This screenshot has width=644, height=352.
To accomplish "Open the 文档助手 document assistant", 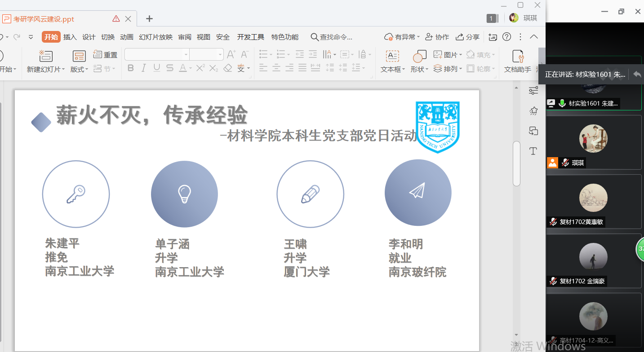I will pos(518,61).
